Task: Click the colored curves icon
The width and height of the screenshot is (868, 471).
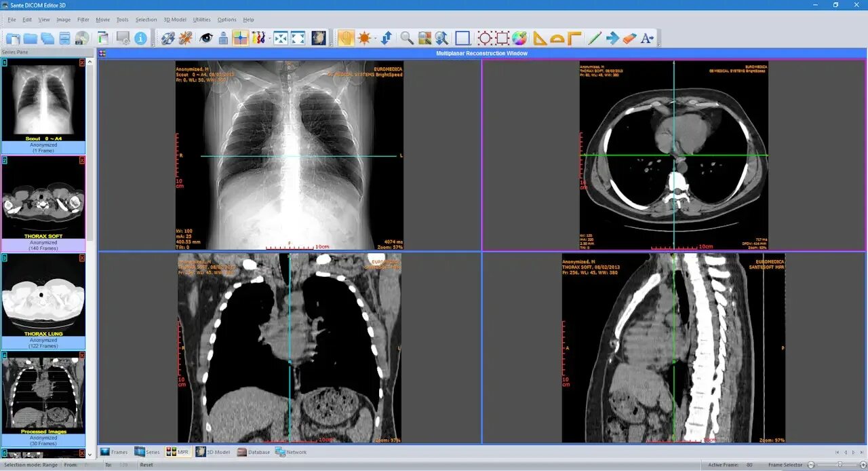Action: point(259,38)
